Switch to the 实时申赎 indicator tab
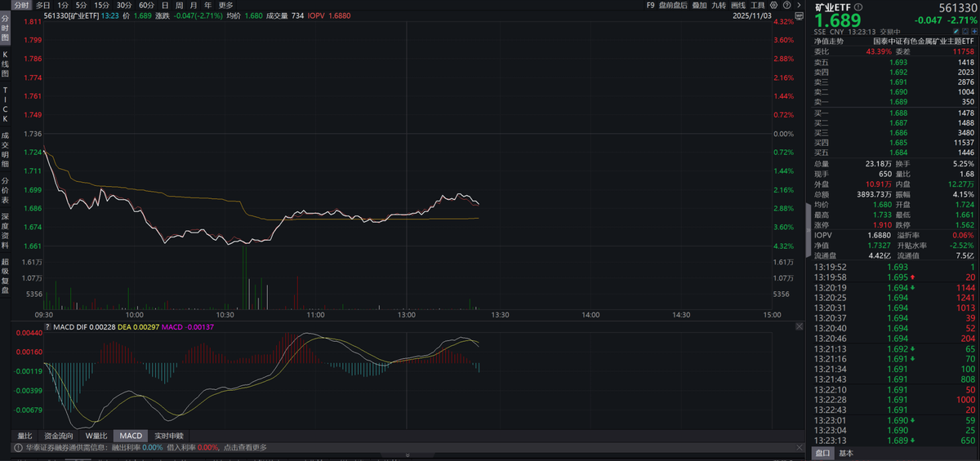 [169, 436]
